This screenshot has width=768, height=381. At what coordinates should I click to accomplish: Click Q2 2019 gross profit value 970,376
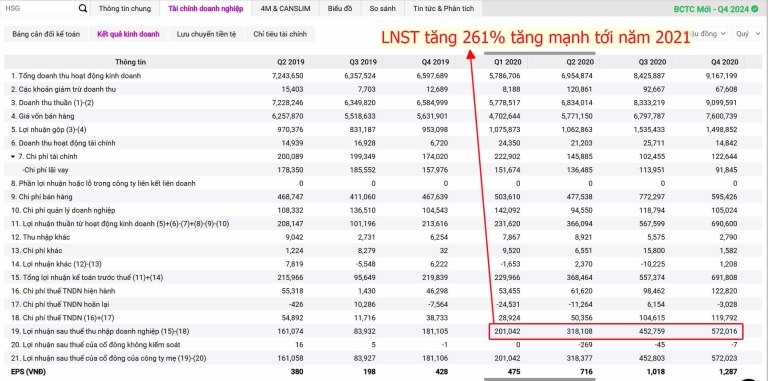pos(290,130)
